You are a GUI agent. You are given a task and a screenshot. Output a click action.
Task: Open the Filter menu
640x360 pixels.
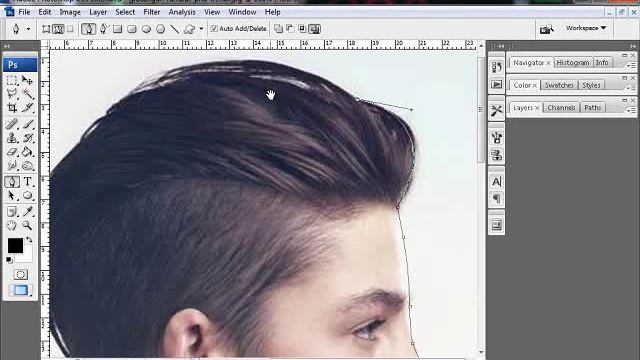point(151,12)
